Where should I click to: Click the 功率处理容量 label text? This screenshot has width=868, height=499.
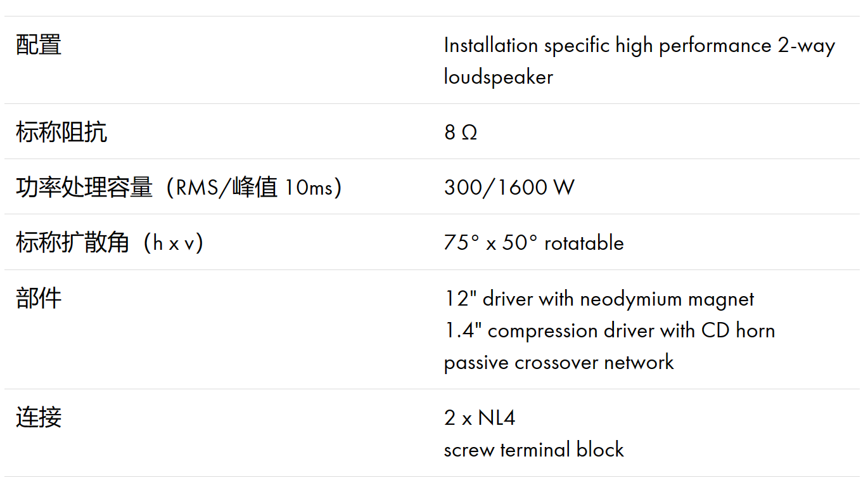[84, 187]
